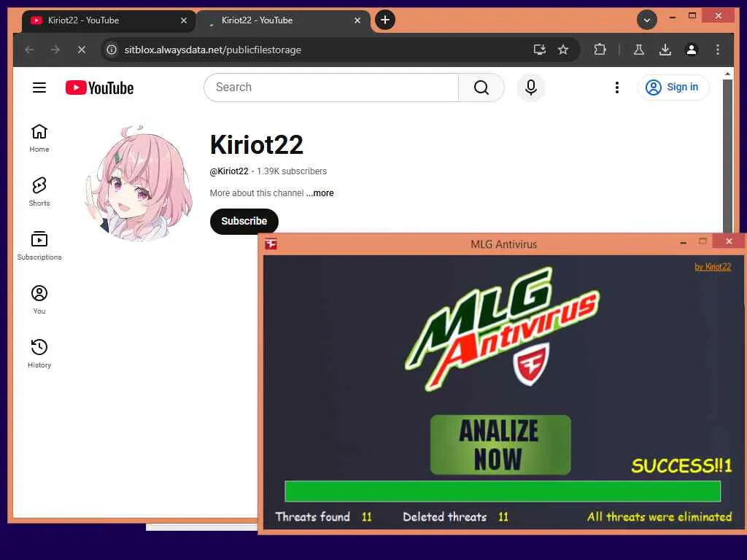Go back in browser navigation

29,50
